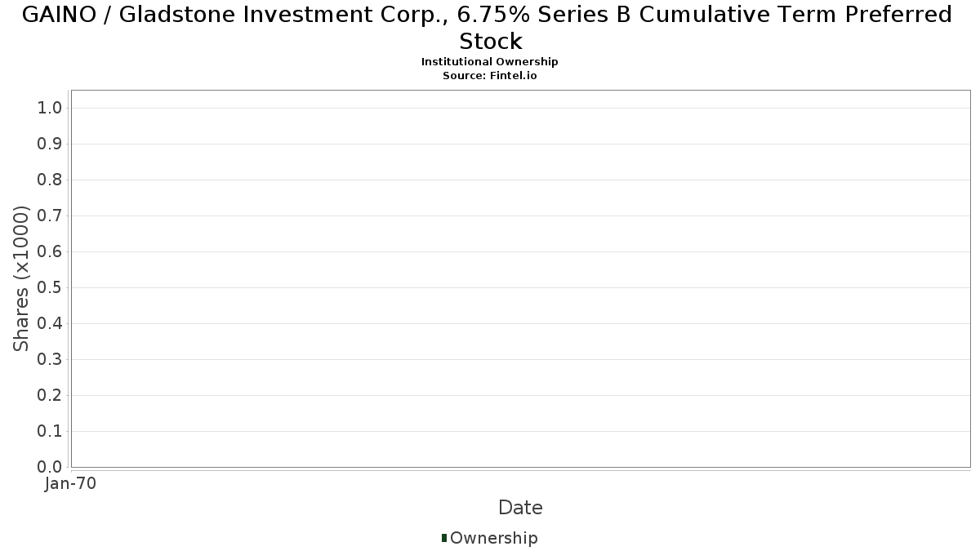Click the 0.9 y-axis tick label
980x551 pixels.
50,144
